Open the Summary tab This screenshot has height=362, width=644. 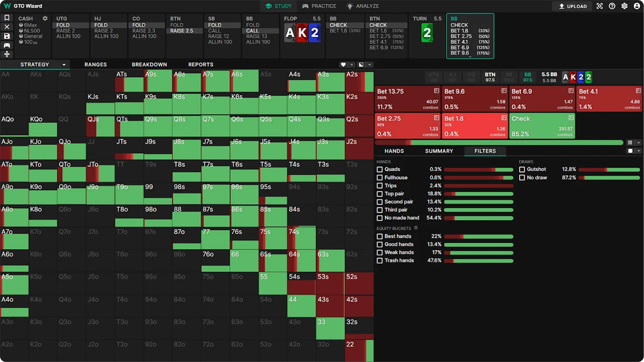coord(439,151)
